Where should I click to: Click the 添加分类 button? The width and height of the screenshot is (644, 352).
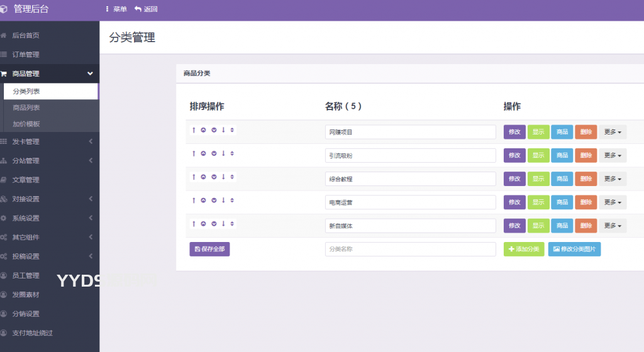[x=524, y=250]
